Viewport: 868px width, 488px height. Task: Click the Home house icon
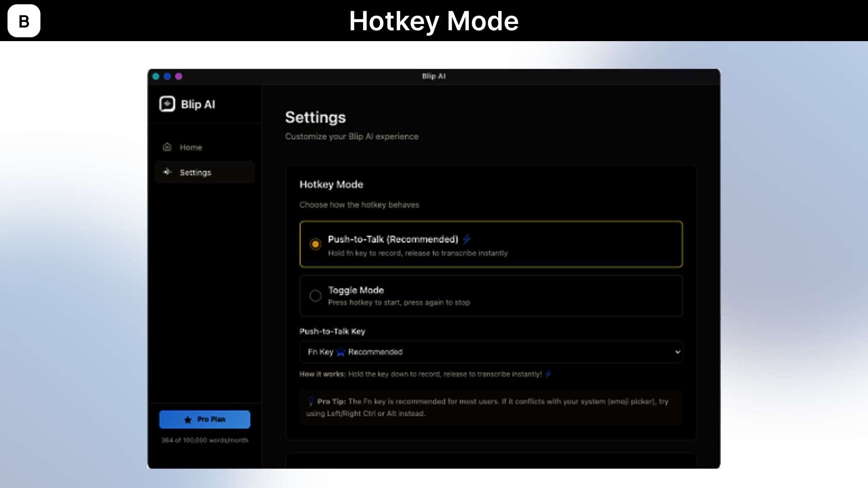point(167,147)
